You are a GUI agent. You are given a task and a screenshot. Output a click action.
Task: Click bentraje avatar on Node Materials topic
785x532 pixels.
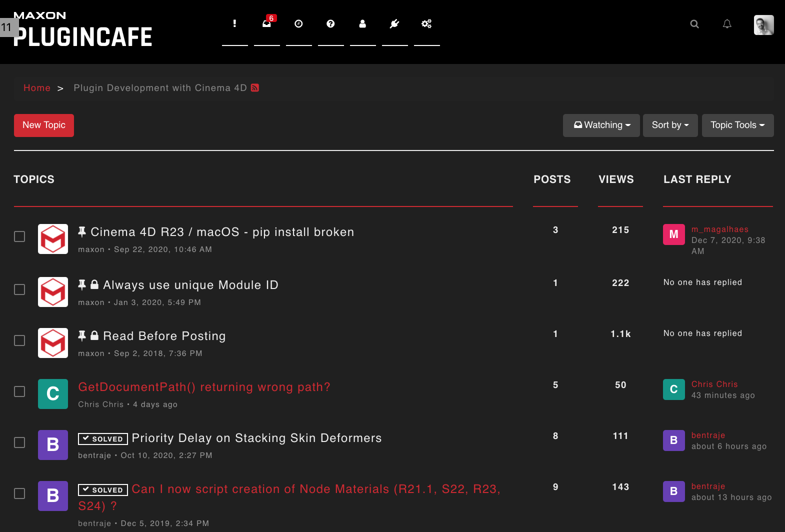tap(53, 496)
